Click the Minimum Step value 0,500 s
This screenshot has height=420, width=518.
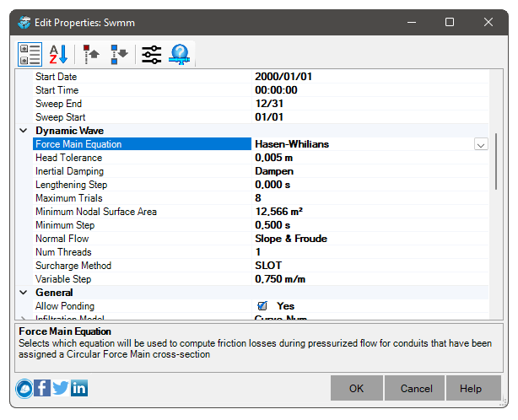272,225
